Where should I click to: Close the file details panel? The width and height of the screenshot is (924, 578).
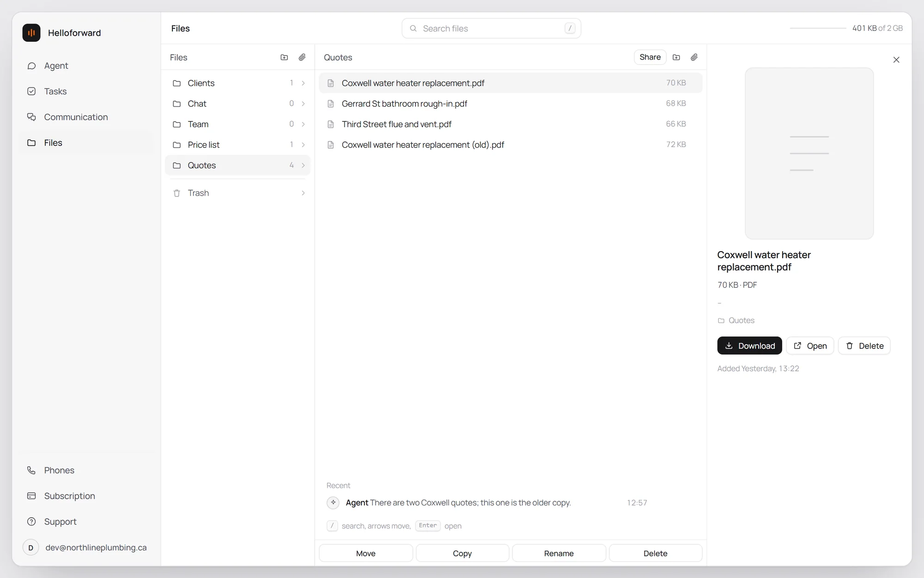[896, 60]
